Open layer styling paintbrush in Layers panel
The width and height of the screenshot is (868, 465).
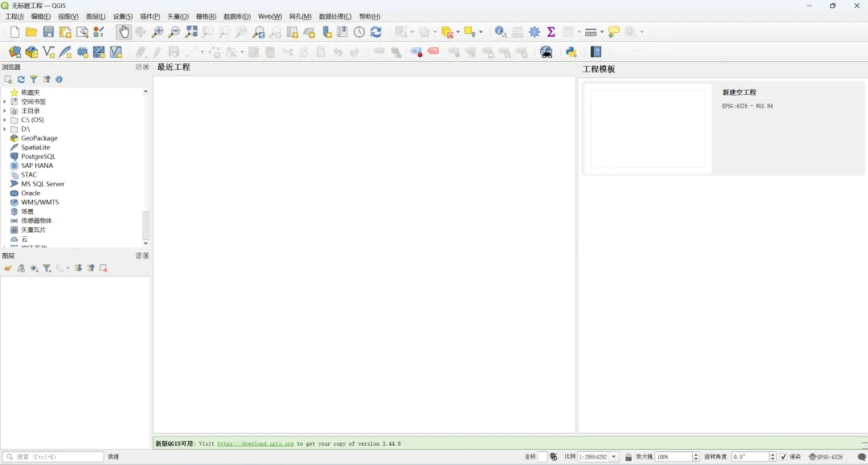8,268
